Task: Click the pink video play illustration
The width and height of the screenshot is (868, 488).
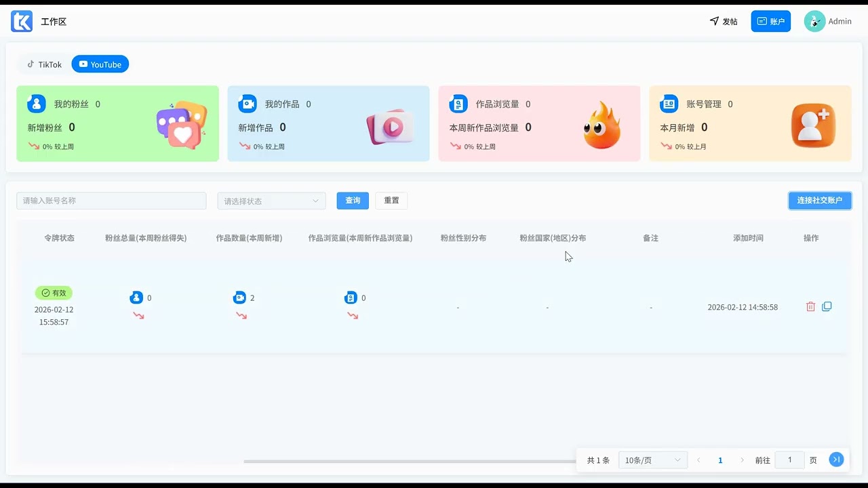Action: coord(390,127)
